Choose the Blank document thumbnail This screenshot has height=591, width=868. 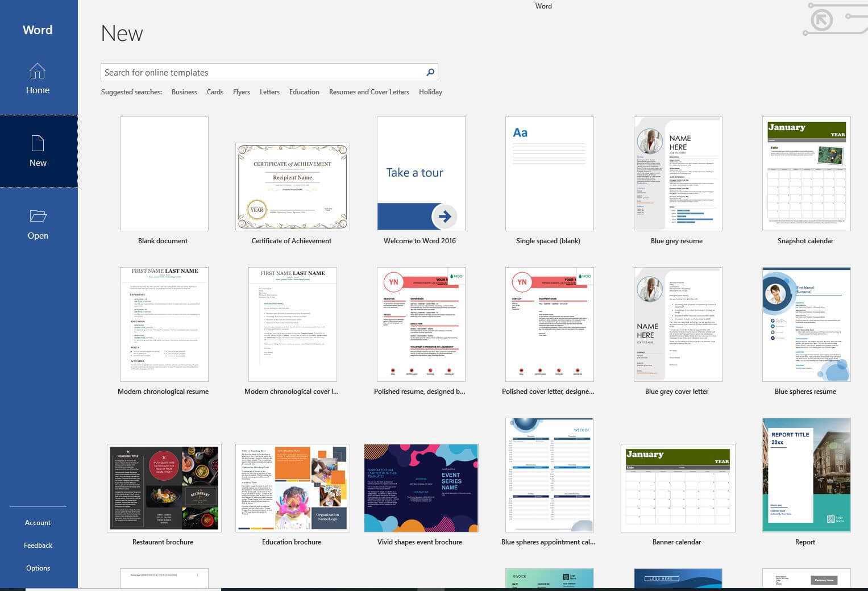(164, 174)
